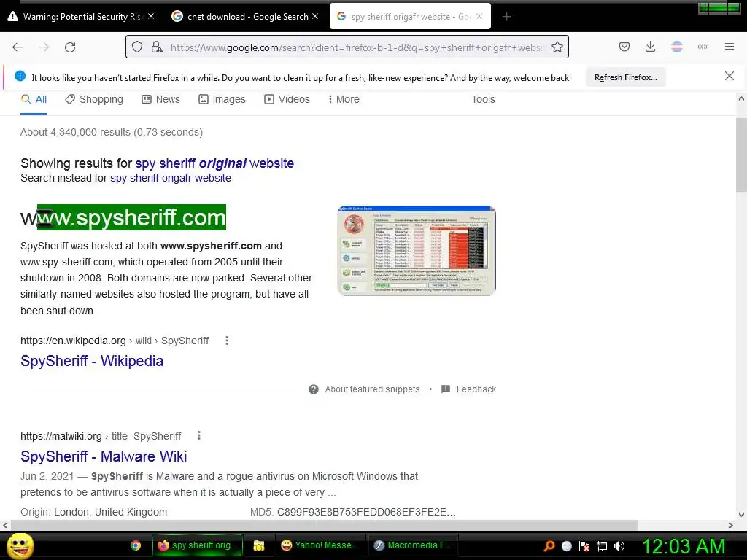Filter results by News
This screenshot has height=560, width=747.
[161, 99]
